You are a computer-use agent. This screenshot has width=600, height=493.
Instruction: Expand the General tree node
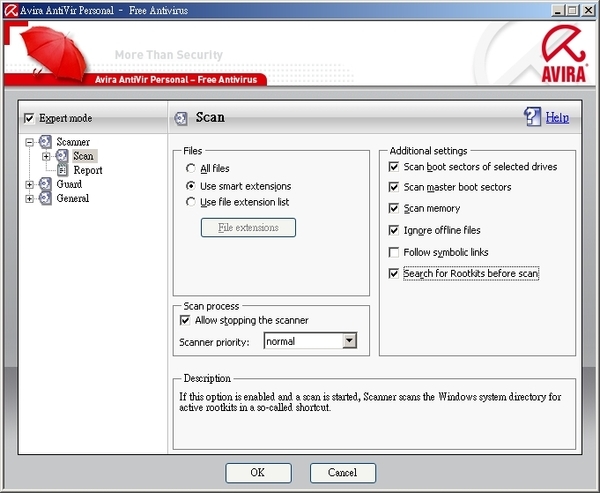click(x=29, y=199)
